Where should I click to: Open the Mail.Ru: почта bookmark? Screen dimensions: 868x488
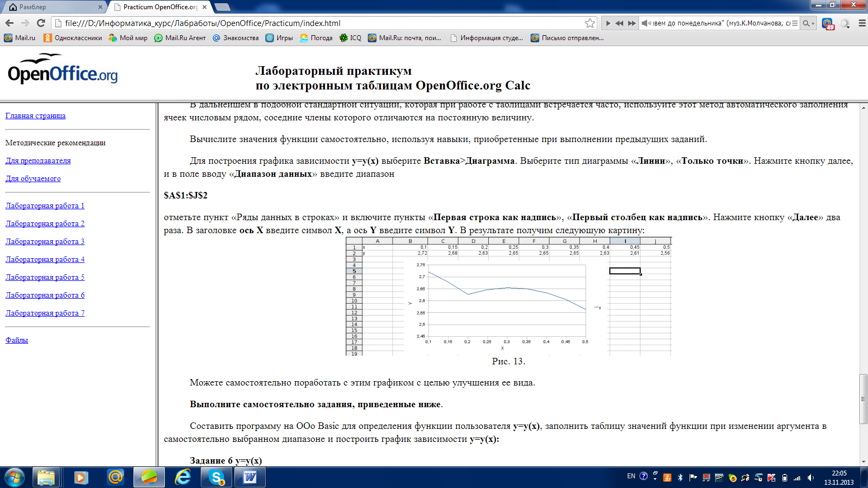(405, 38)
